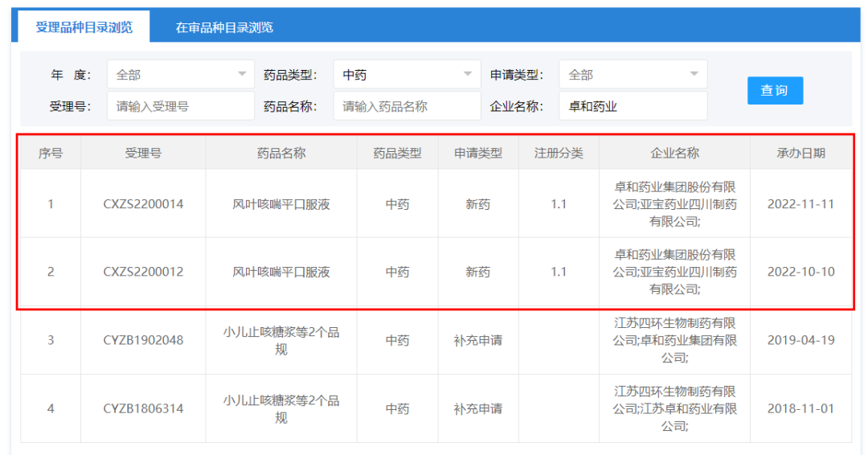The height and width of the screenshot is (455, 868).
Task: Open the 药品类型 dropdown set to 中药
Action: (407, 74)
